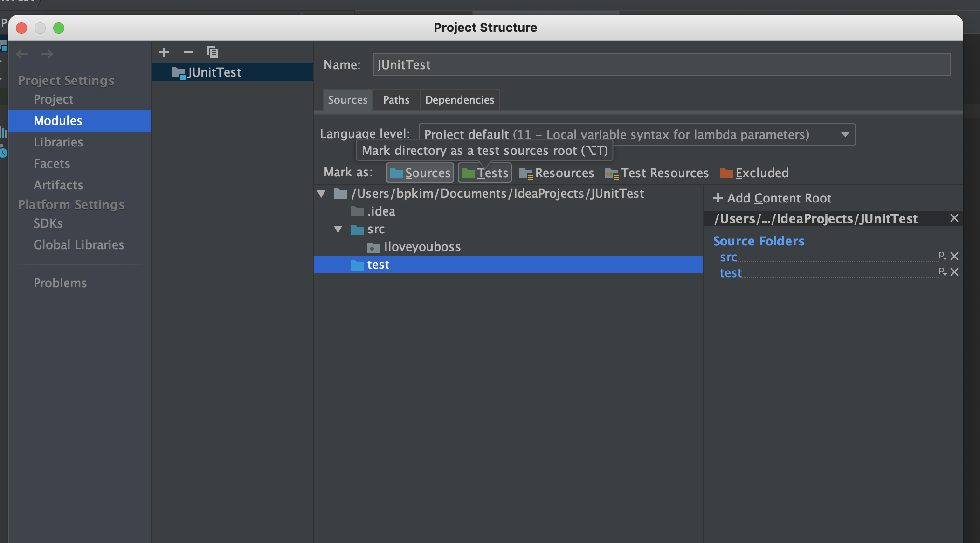Click Add Content Root

tap(773, 198)
